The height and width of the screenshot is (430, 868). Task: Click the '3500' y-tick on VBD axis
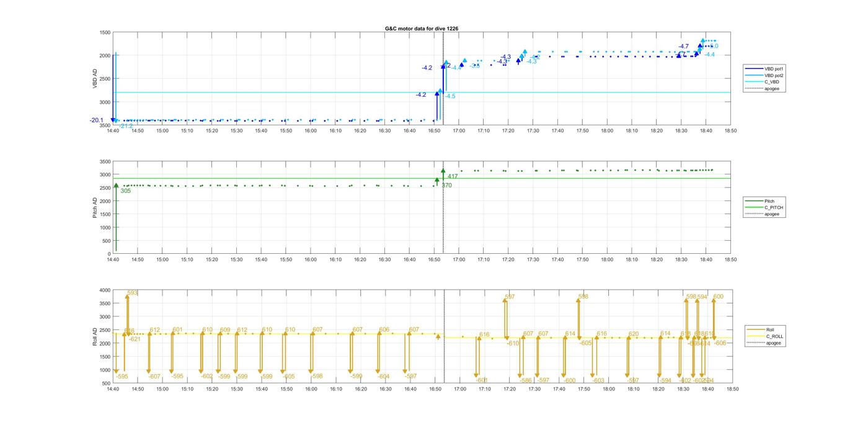(x=105, y=125)
